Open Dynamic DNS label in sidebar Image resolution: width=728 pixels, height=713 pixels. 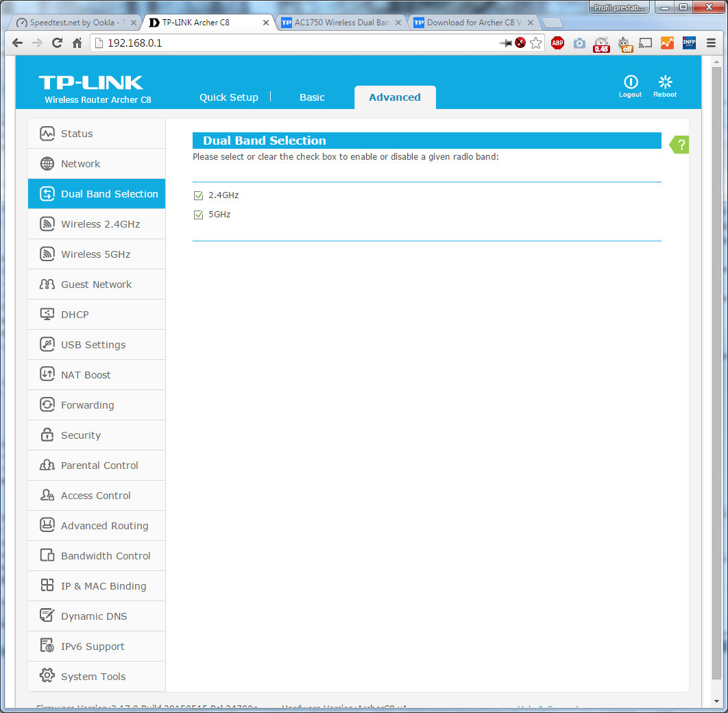pos(94,616)
